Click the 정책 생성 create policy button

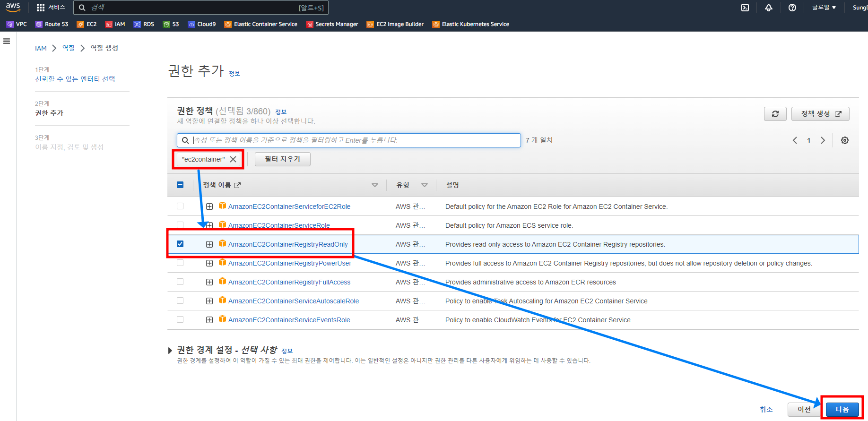coord(820,114)
